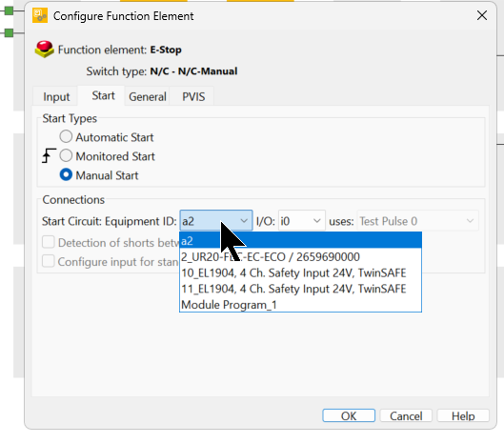Switch to the Input tab
The width and height of the screenshot is (504, 444).
tap(56, 97)
